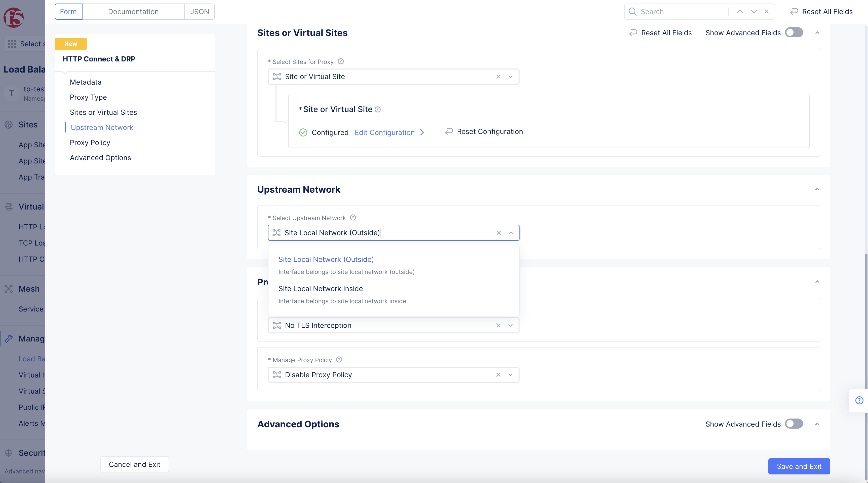Image resolution: width=868 pixels, height=483 pixels.
Task: Clear the search field with X icon
Action: 766,12
